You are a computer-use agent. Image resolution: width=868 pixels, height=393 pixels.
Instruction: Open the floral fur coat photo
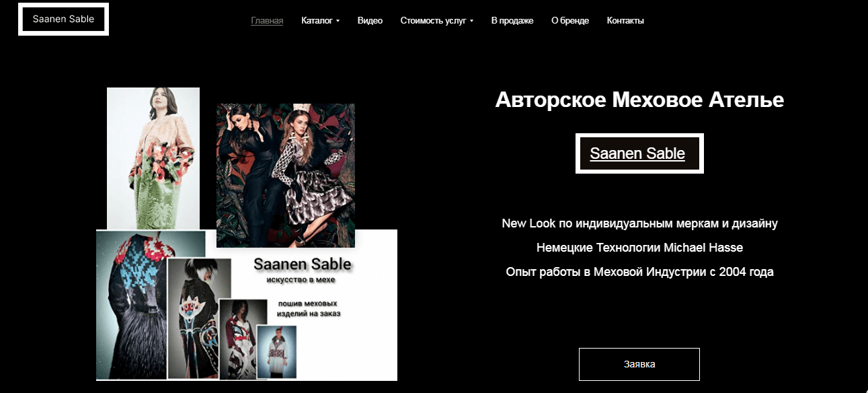tap(153, 159)
